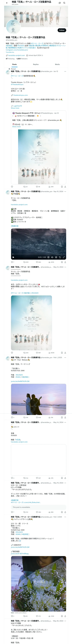This screenshot has height=644, width=72.
Task: Open the hanataba-project.com profile link
Action: click(x=16, y=55)
